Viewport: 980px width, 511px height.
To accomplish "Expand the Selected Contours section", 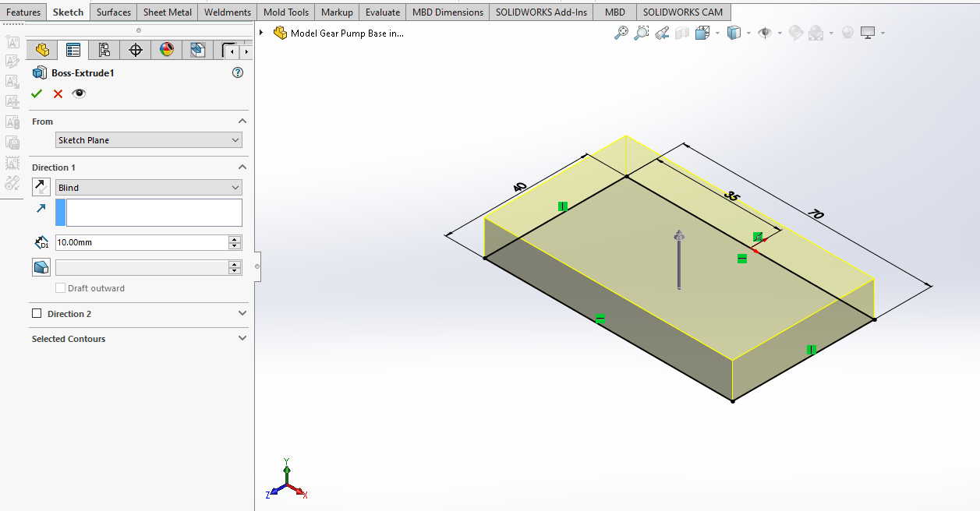I will click(x=242, y=339).
